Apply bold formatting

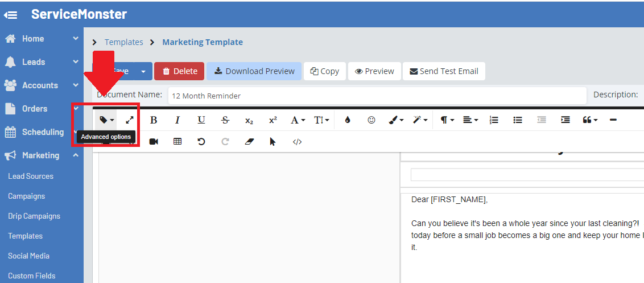(x=154, y=120)
